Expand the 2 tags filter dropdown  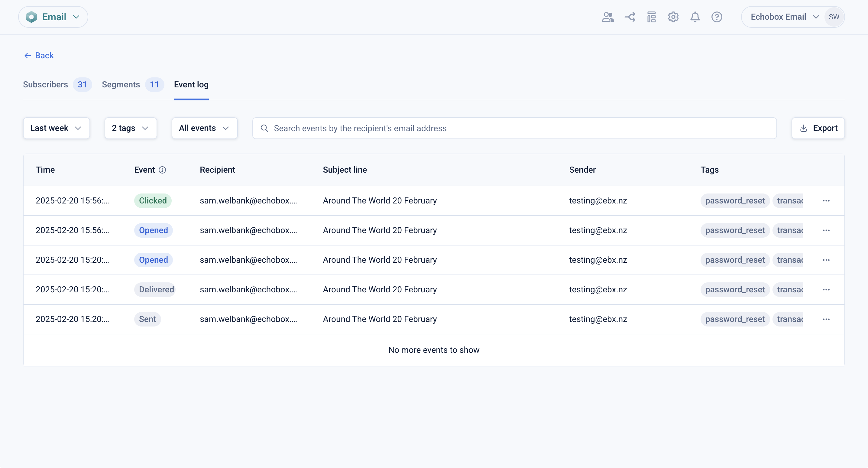pos(130,128)
